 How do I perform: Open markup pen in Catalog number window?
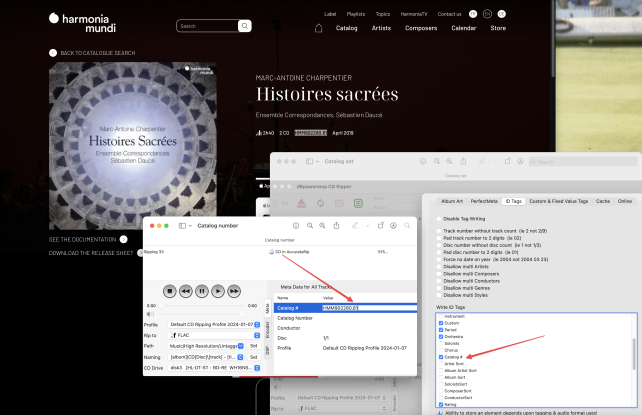355,226
